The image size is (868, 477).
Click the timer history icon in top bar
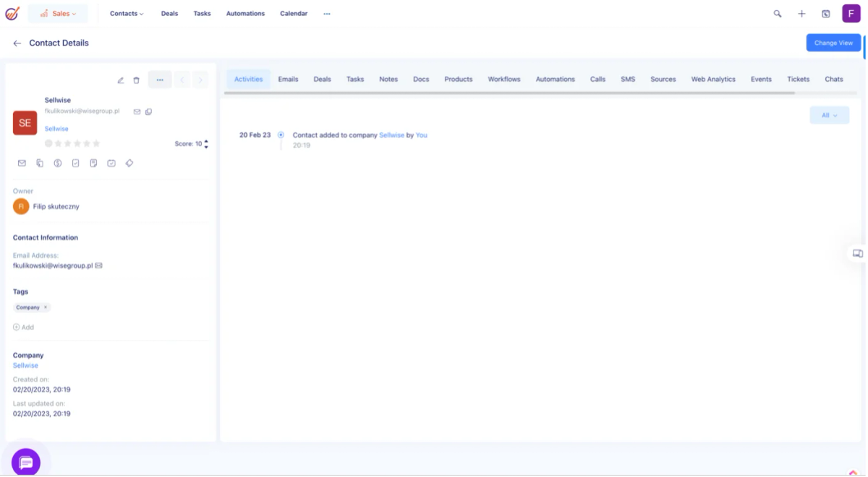click(x=826, y=14)
